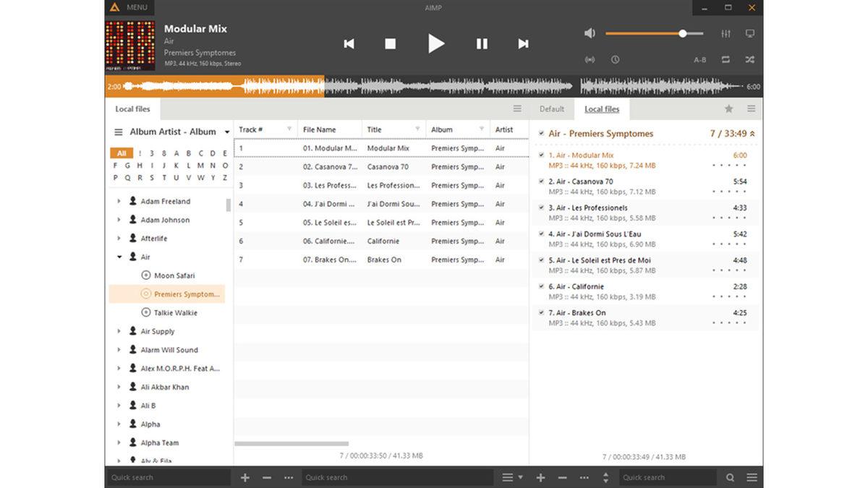Switch to the Default playlist tab
Image resolution: width=868 pixels, height=488 pixels.
click(x=552, y=108)
